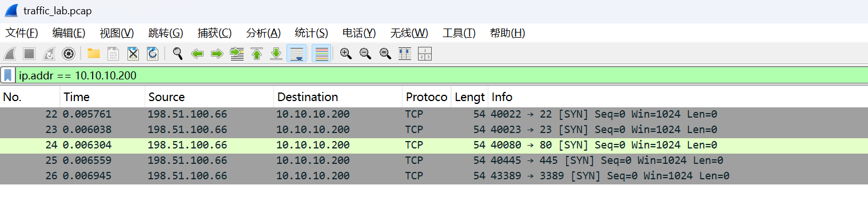Click the display filter input field
The width and height of the screenshot is (868, 209).
click(440, 75)
